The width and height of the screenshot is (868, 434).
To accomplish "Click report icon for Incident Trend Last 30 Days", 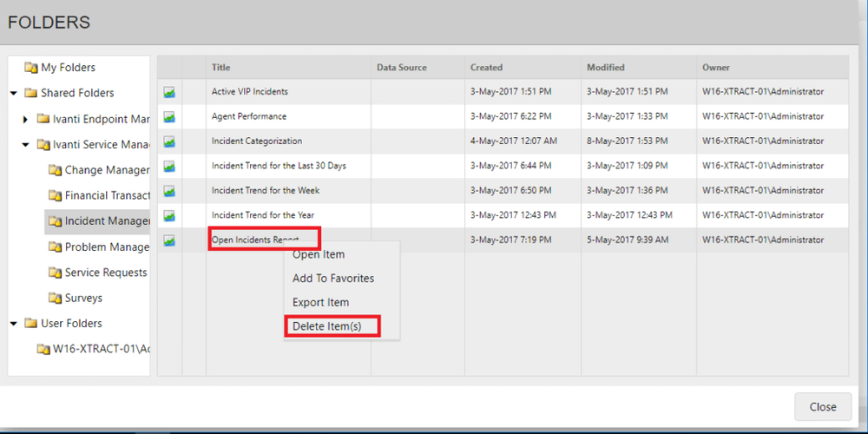I will (x=169, y=166).
